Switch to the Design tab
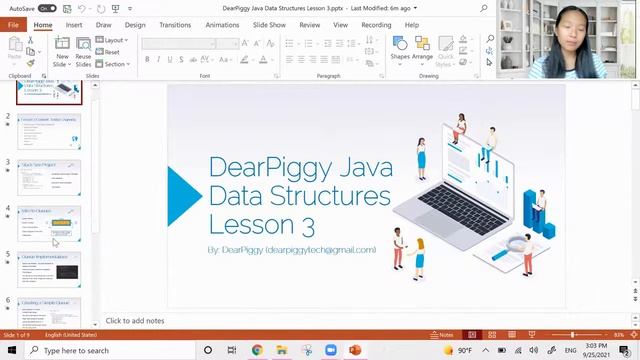This screenshot has width=640, height=360. 135,25
